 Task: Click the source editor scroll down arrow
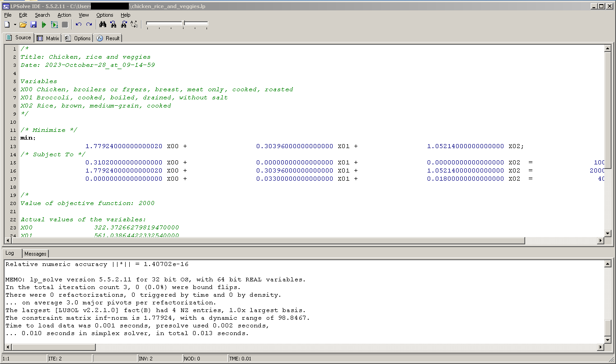pyautogui.click(x=608, y=233)
